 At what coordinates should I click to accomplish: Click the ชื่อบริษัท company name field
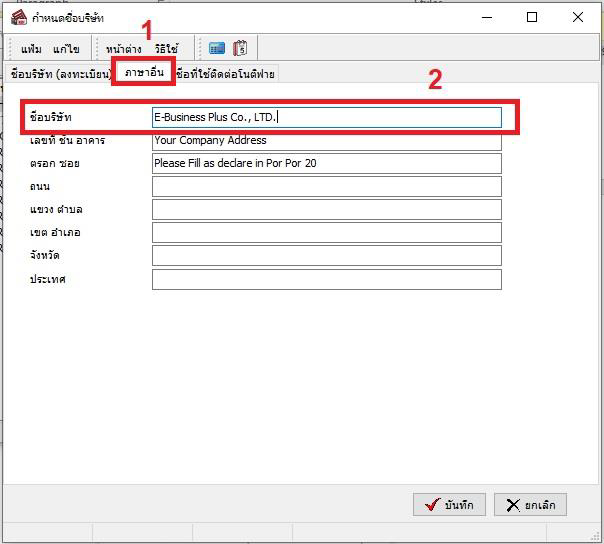[x=326, y=118]
